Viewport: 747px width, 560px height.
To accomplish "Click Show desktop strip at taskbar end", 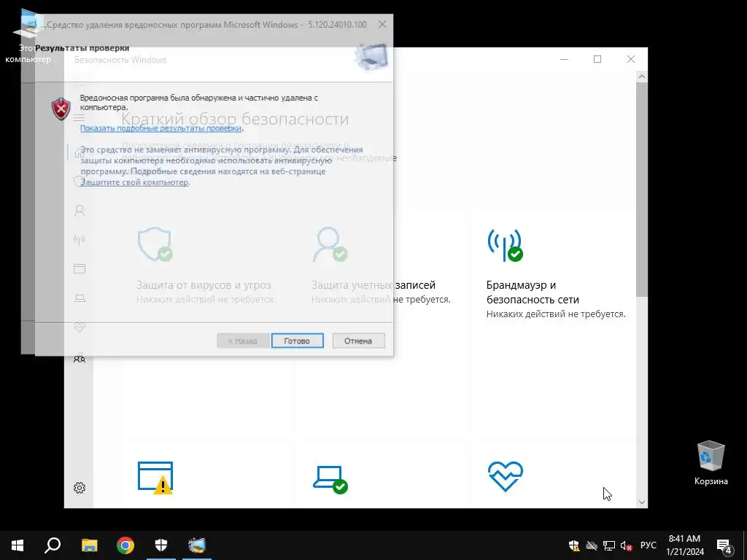I will 745,545.
